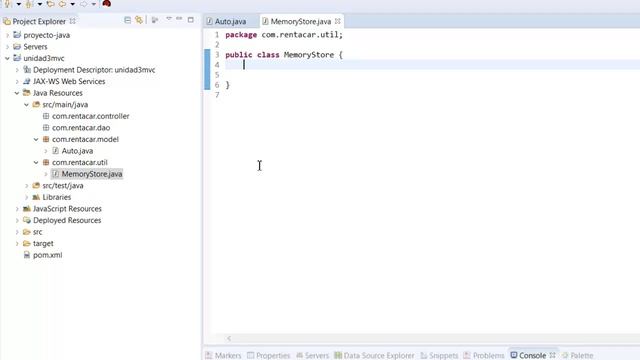The width and height of the screenshot is (640, 360).
Task: Click the Last Edit Location toolbar icon
Action: coord(50,4)
